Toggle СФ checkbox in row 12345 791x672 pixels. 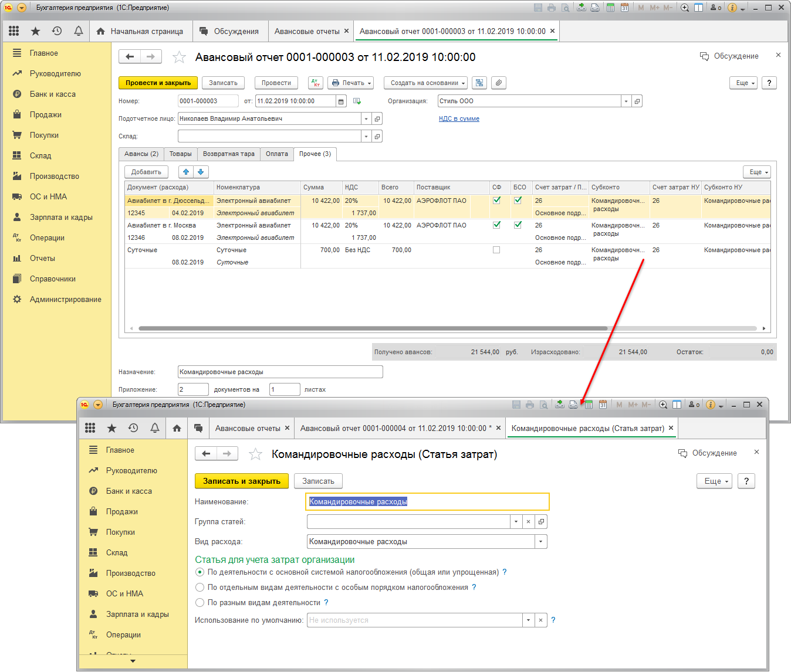pos(496,201)
